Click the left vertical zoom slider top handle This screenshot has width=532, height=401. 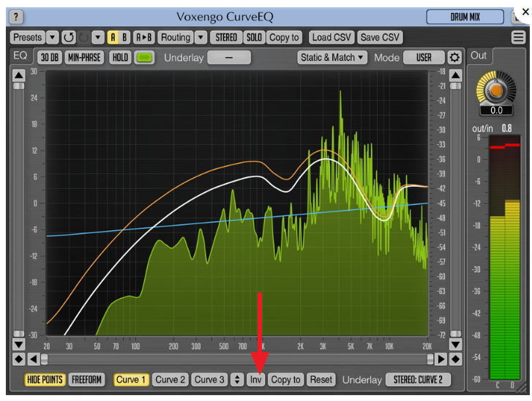pos(19,86)
